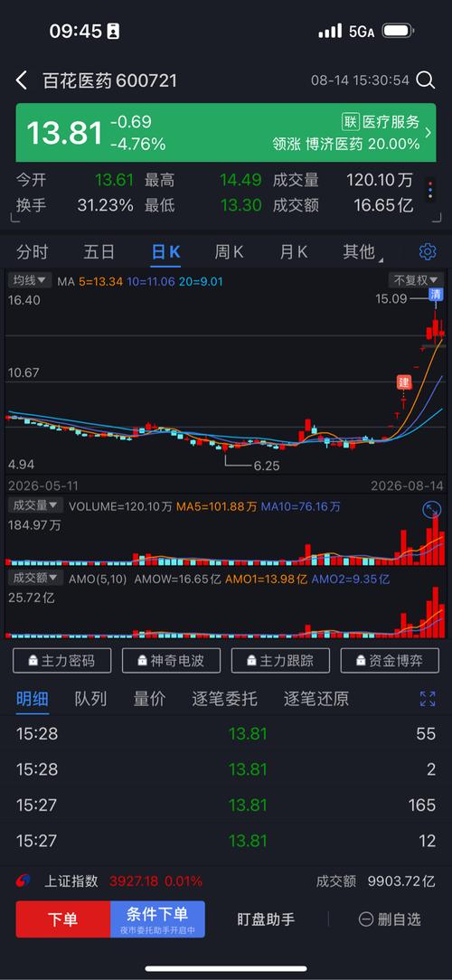Open chart settings gear icon
This screenshot has height=980, width=452.
click(428, 252)
